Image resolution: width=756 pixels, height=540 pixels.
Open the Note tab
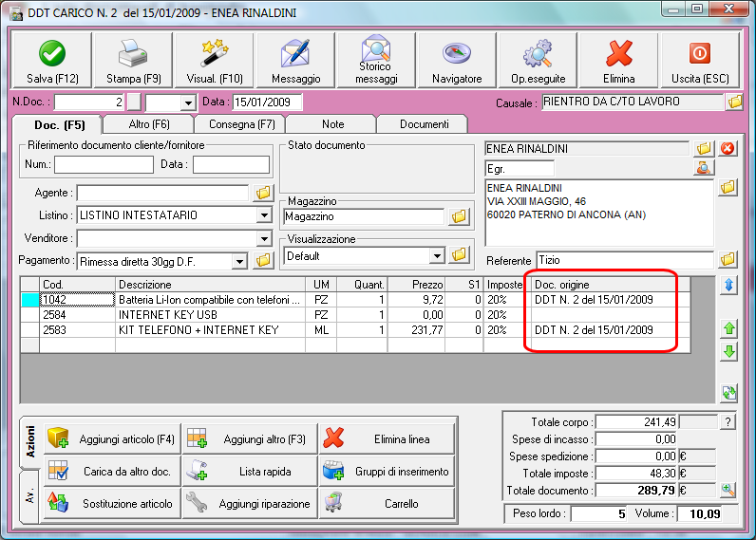coord(332,124)
